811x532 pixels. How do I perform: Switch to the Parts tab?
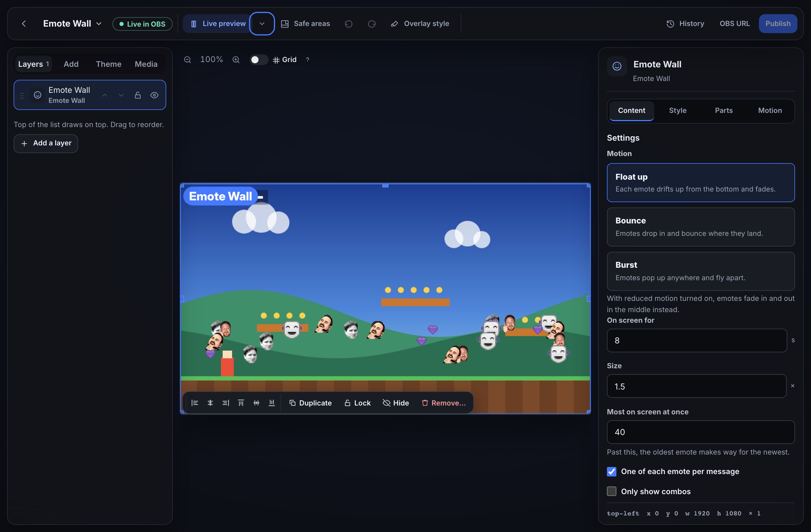coord(723,110)
